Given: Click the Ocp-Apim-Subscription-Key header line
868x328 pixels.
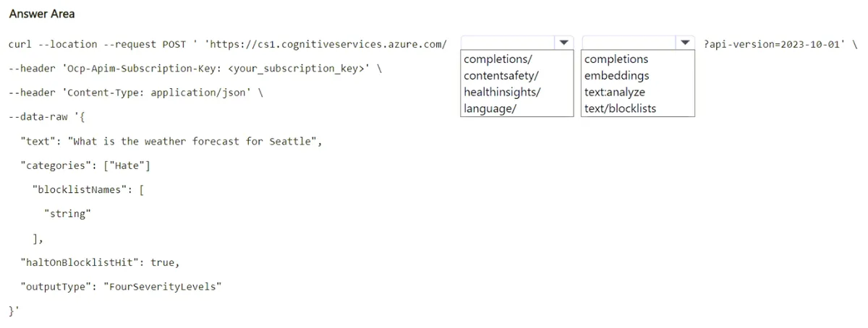Looking at the screenshot, I should 195,69.
